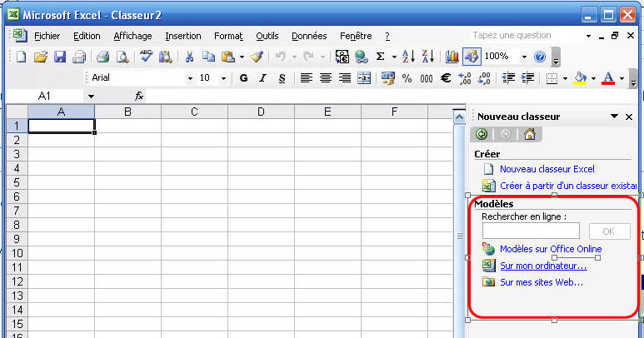The width and height of the screenshot is (644, 338).
Task: Go to task pane Home icon
Action: [529, 134]
